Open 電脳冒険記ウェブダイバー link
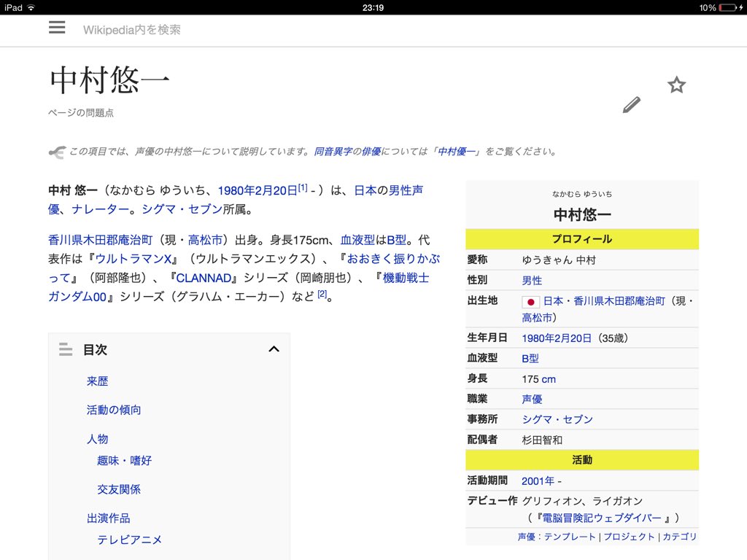Image resolution: width=747 pixels, height=560 pixels. [x=602, y=518]
